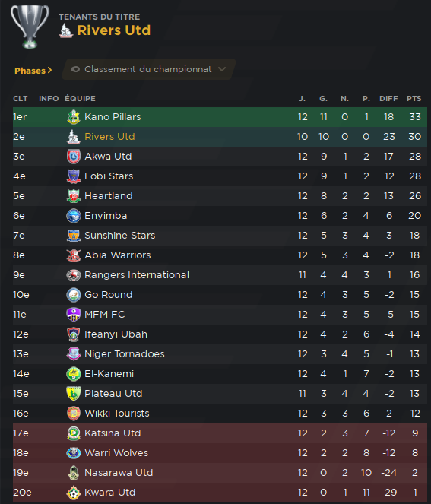The height and width of the screenshot is (504, 431).
Task: Click the Kano Pillars club badge
Action: (x=74, y=117)
